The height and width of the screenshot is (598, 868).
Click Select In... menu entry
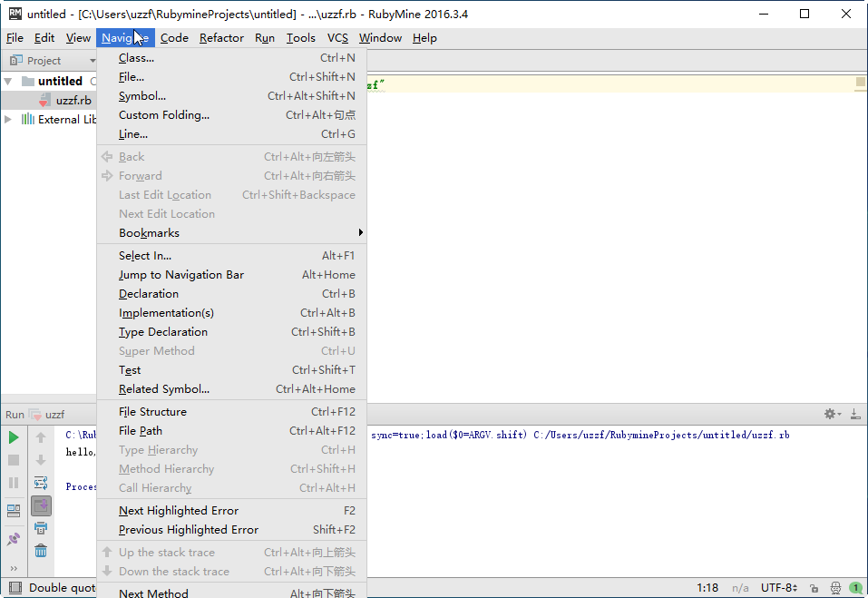click(x=231, y=255)
